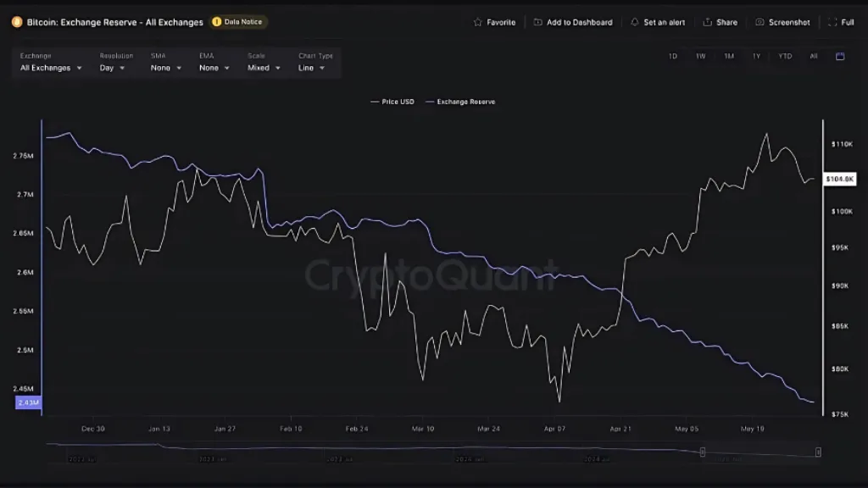Click the right handle of the range navigator
868x488 pixels.
coord(818,452)
